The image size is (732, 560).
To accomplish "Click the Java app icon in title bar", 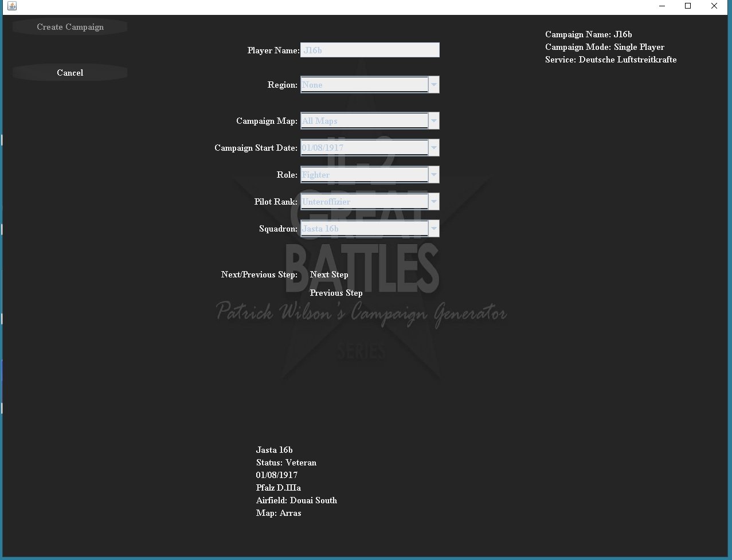I will (x=12, y=6).
